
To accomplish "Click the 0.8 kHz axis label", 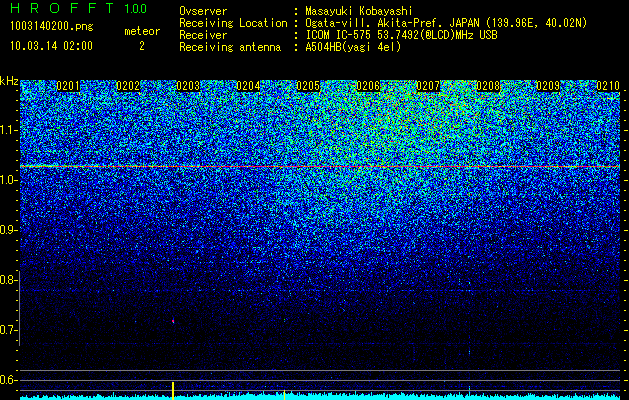I will click(8, 280).
